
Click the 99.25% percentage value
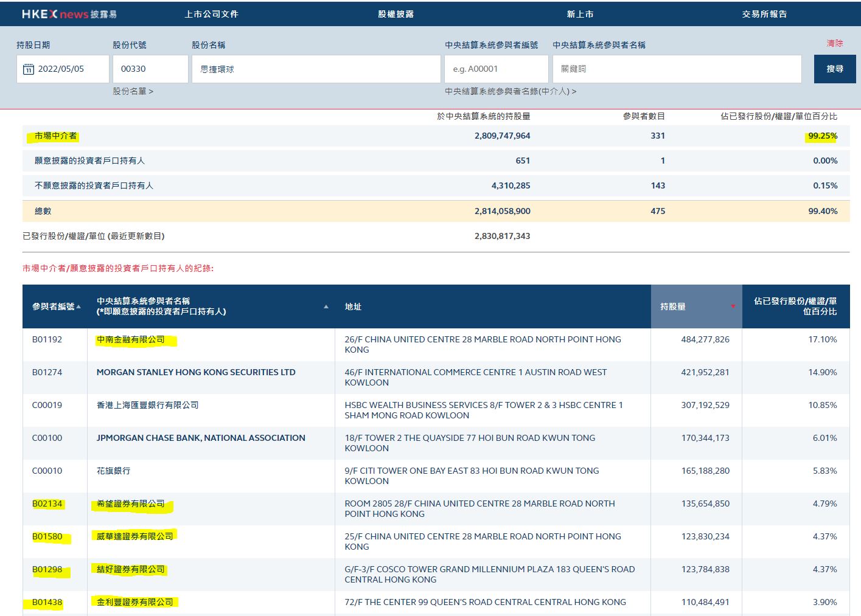point(823,136)
